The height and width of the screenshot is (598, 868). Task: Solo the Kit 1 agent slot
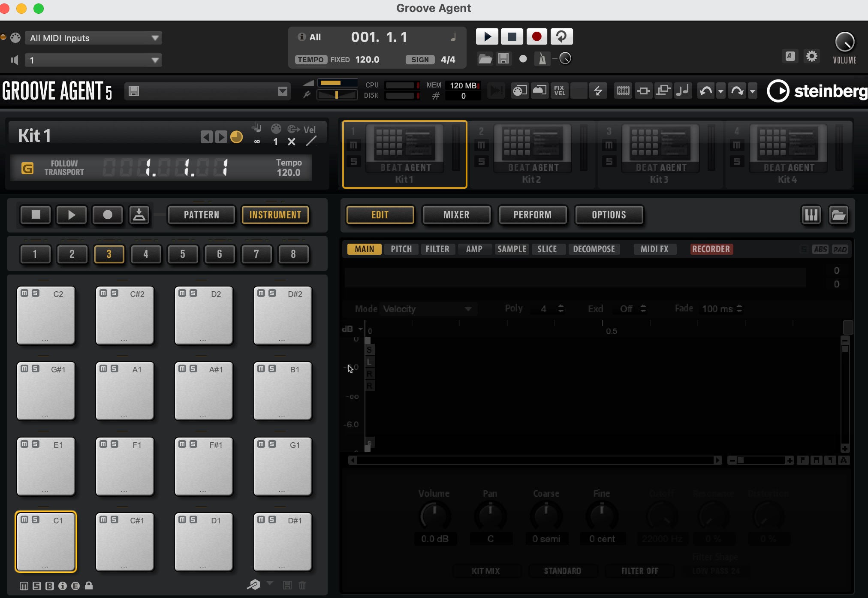[353, 162]
